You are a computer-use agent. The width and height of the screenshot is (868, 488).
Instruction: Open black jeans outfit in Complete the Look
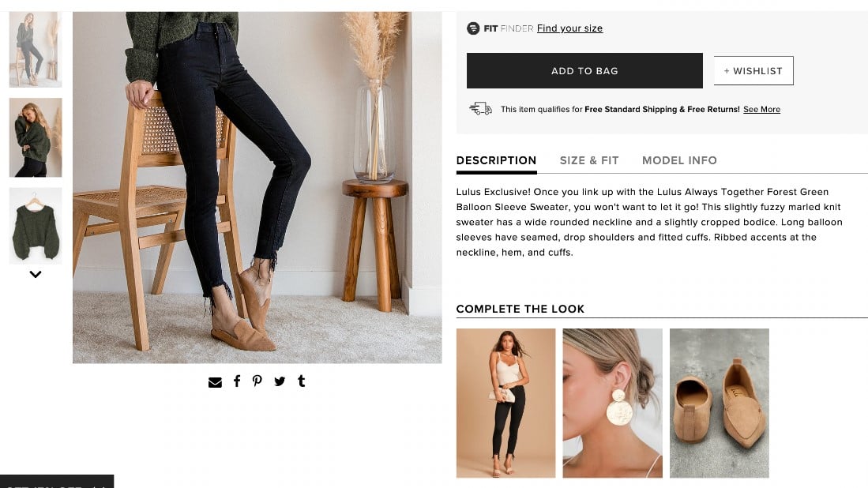pos(506,403)
